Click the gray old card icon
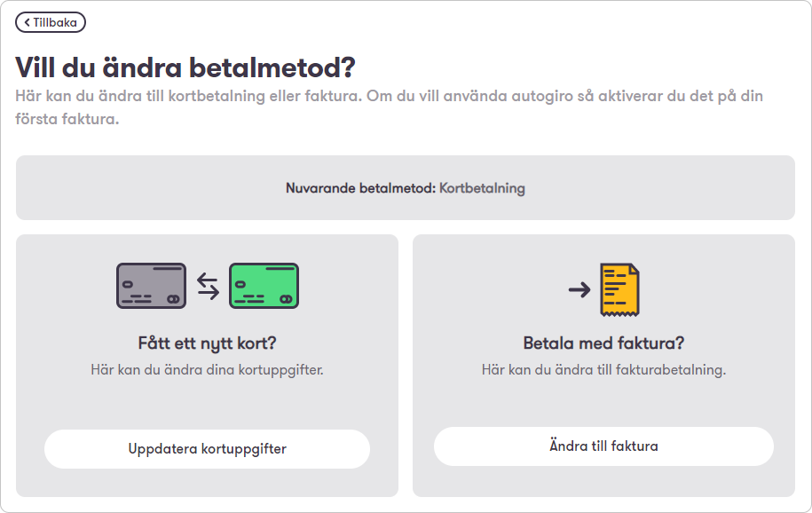 [x=151, y=286]
